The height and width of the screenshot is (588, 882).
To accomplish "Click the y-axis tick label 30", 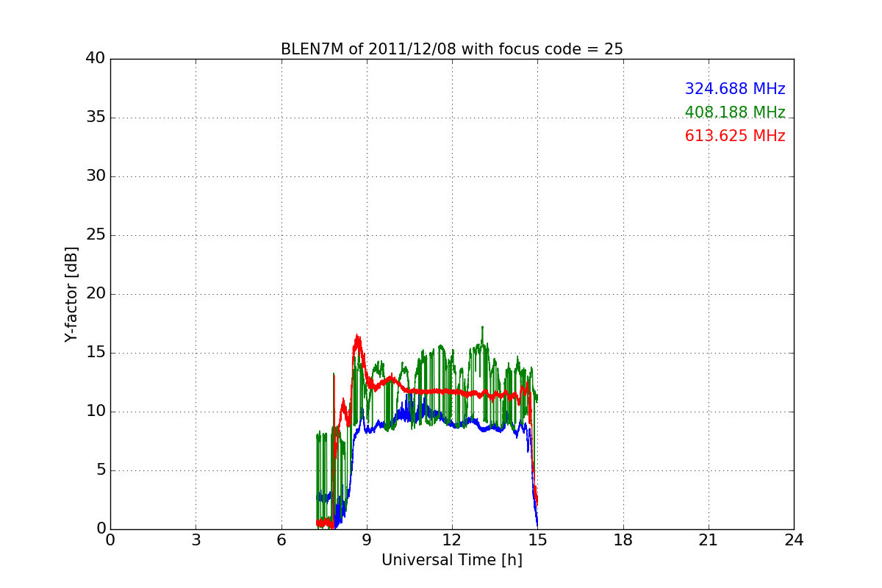I will pos(95,176).
